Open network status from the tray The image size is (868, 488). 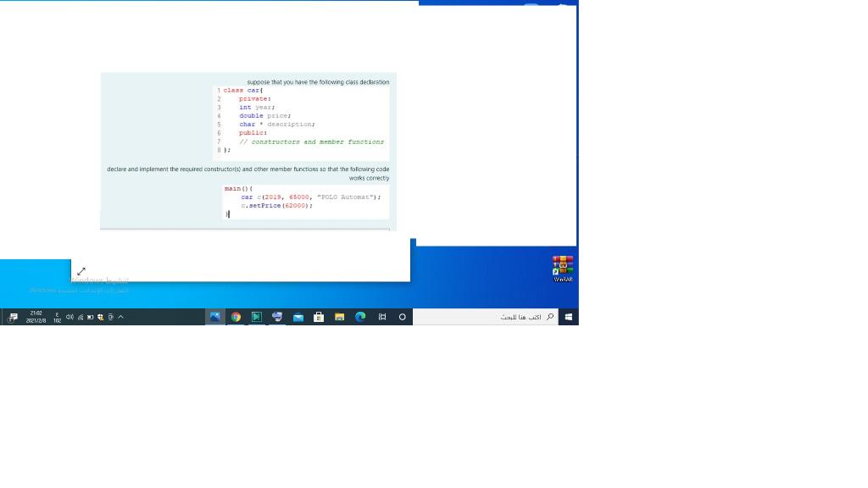(81, 316)
